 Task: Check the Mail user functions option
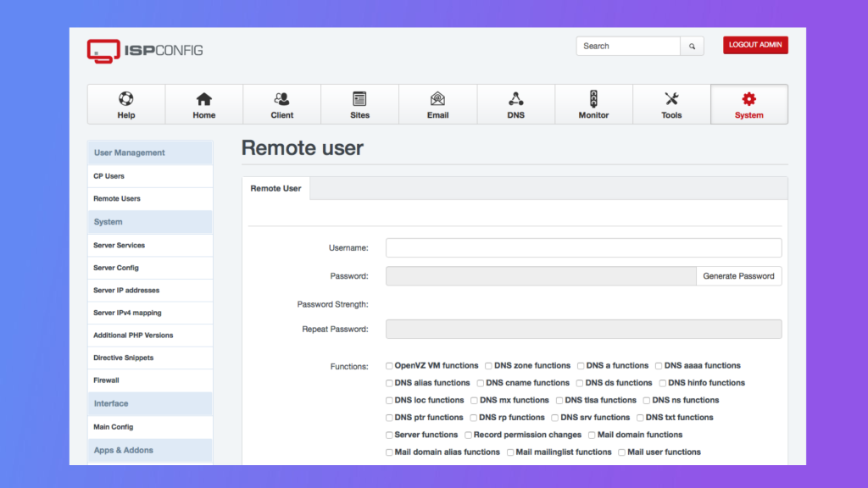point(622,452)
